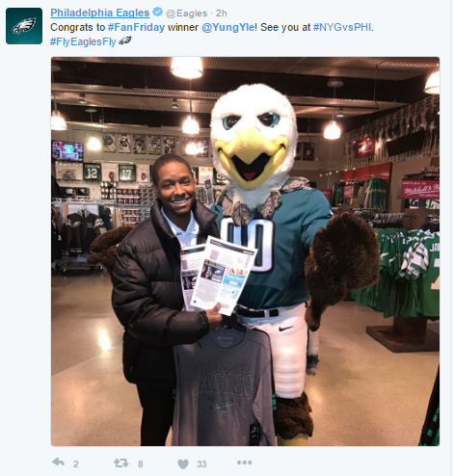Click the 2h timestamp
The height and width of the screenshot is (476, 454).
click(x=221, y=13)
